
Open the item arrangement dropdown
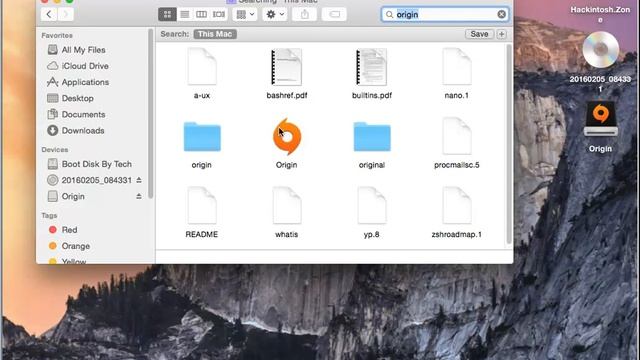[x=245, y=14]
